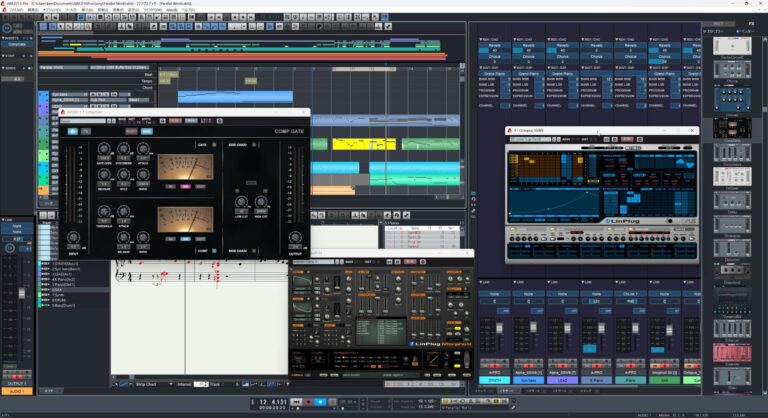Click the OUTPUT knob in COMP GATE plugin

(x=294, y=237)
